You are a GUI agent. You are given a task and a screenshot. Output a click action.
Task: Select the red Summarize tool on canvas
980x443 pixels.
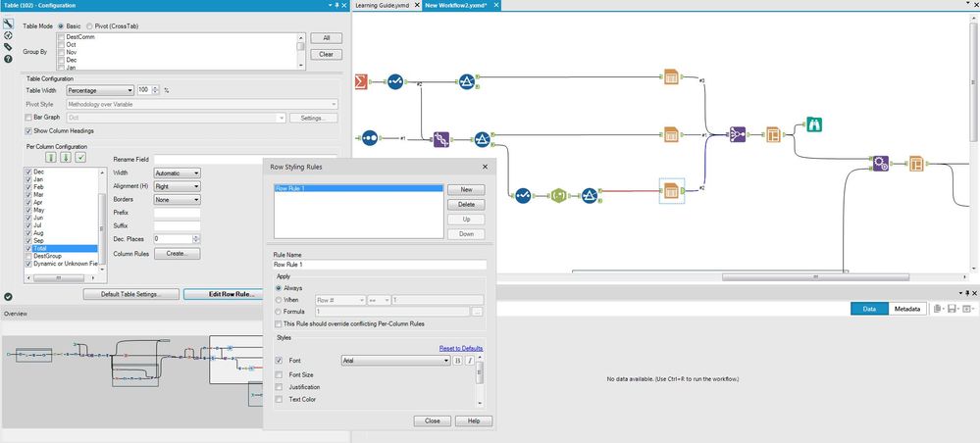point(361,82)
